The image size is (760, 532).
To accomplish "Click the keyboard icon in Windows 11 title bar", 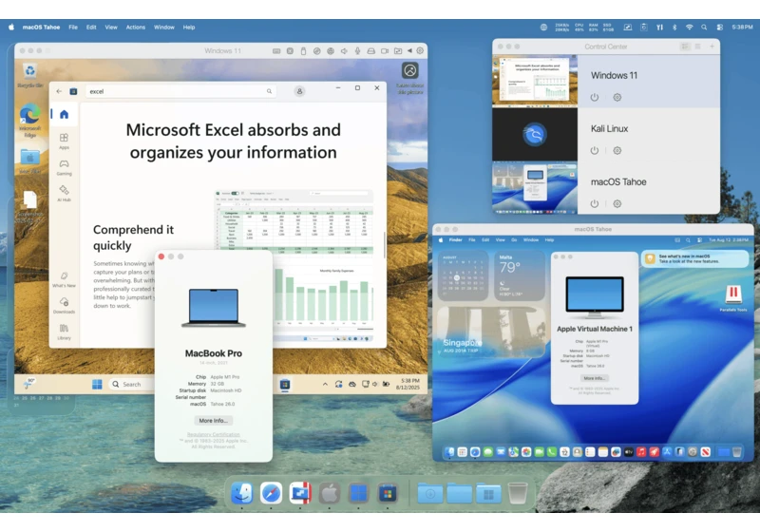I will click(276, 51).
